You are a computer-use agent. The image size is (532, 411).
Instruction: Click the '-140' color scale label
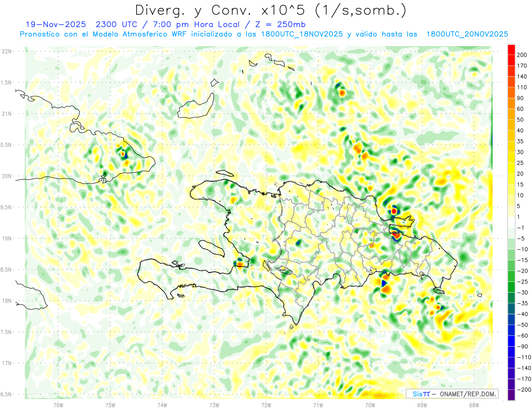[x=524, y=368]
